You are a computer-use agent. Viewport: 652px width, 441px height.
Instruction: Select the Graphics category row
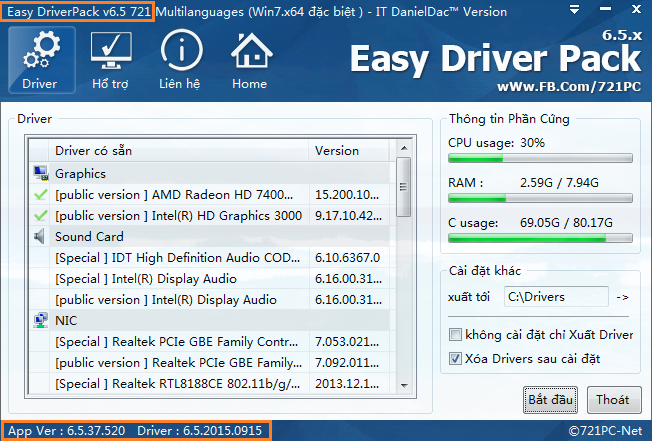coord(210,173)
